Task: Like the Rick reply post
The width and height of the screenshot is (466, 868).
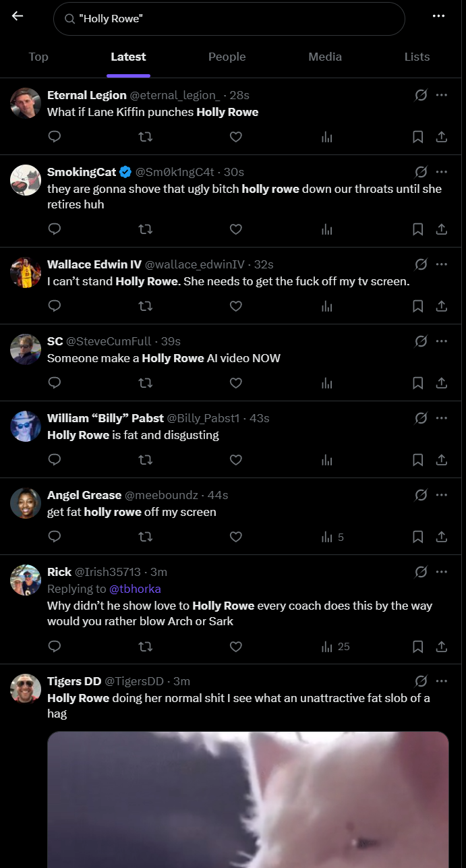Action: click(x=235, y=646)
